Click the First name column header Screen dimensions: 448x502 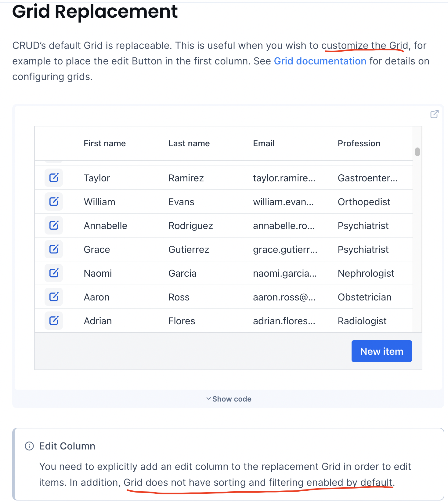pos(105,143)
